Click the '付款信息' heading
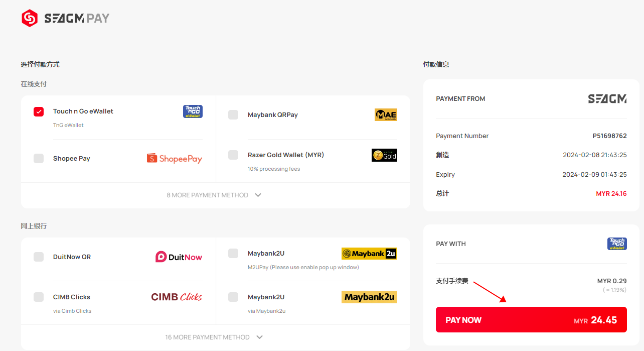The width and height of the screenshot is (644, 351). tap(436, 65)
